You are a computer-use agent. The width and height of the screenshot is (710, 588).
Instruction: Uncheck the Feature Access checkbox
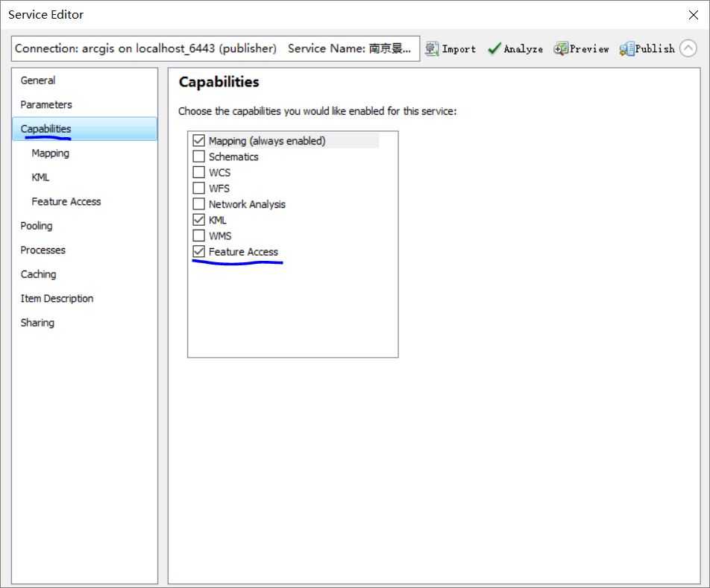point(199,251)
